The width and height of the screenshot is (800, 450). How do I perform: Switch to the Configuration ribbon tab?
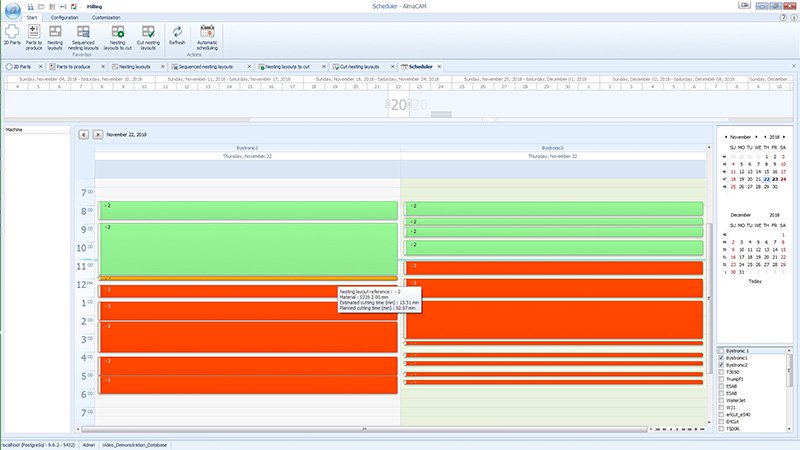pyautogui.click(x=65, y=17)
